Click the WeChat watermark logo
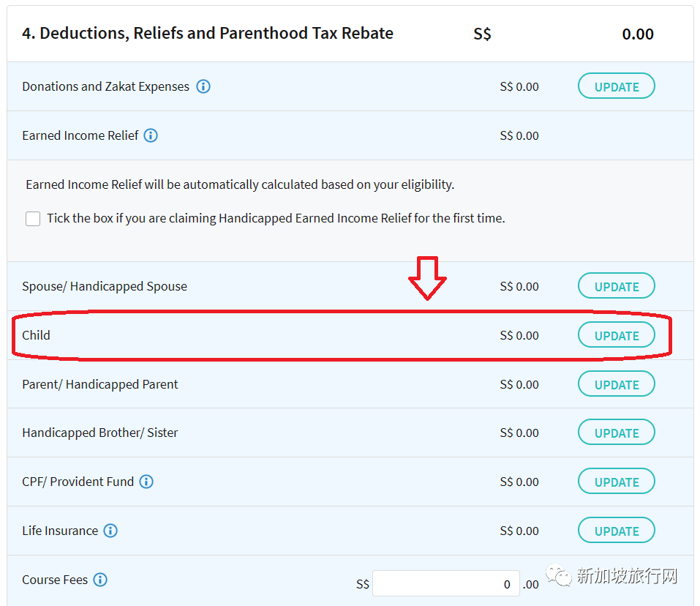Viewport: 700px width, 606px height. 559,575
